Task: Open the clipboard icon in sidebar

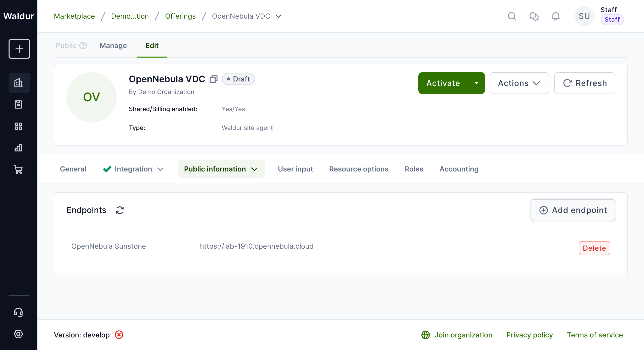Action: pos(19,104)
